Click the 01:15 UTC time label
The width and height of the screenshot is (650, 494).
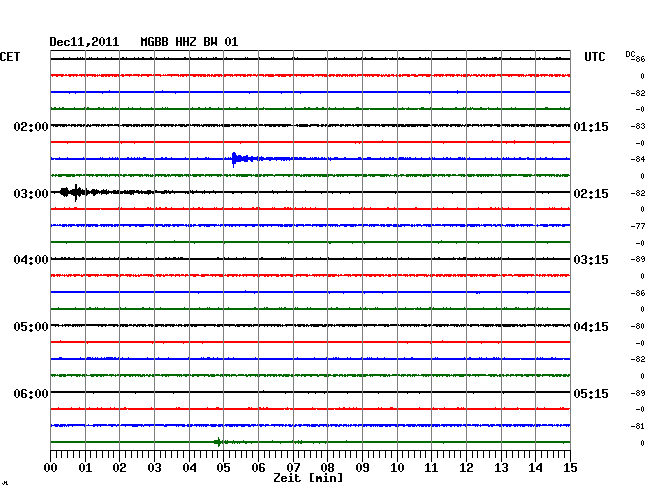pos(591,126)
